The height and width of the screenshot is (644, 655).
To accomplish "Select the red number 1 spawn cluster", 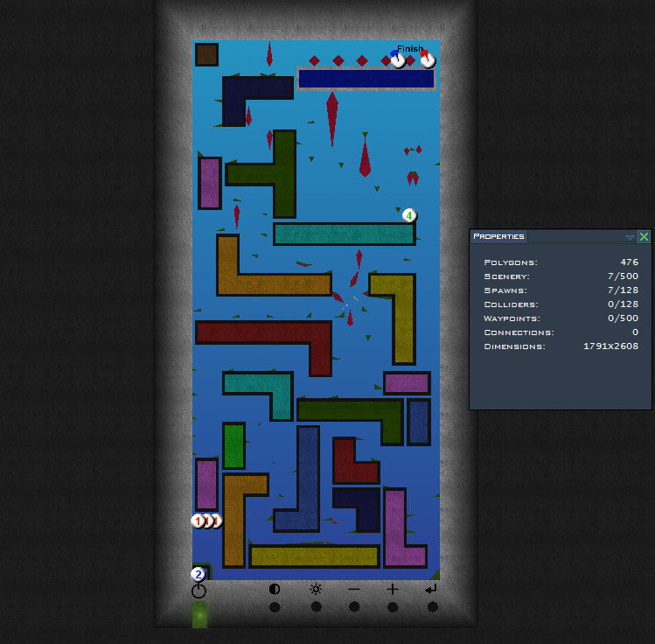I will (x=199, y=521).
